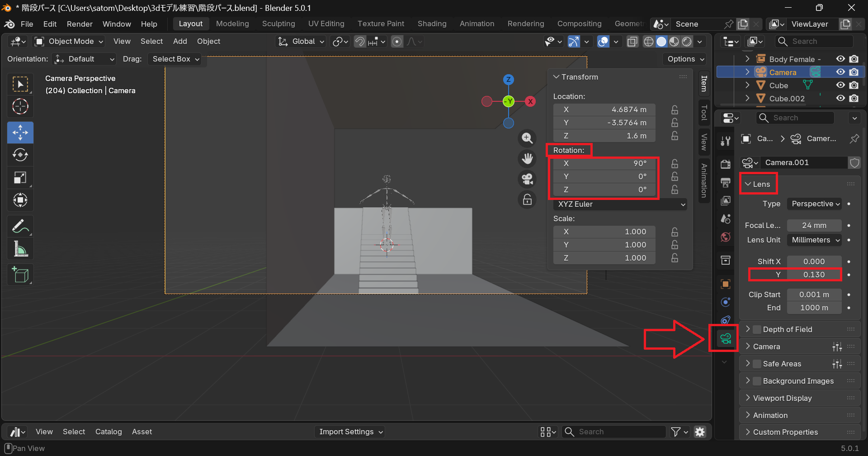Activate the Measure tool
Screen dimensions: 868x456
click(x=20, y=249)
